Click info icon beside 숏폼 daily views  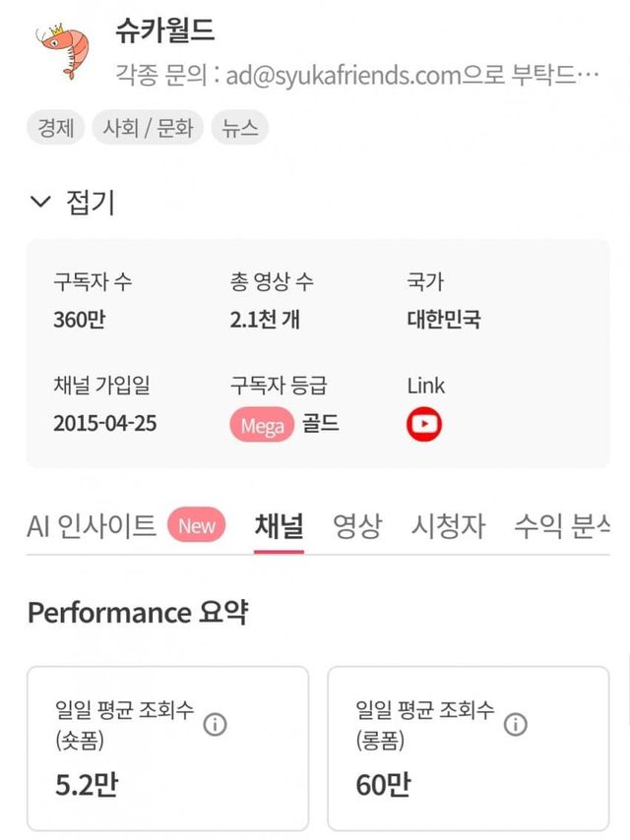coord(215,725)
